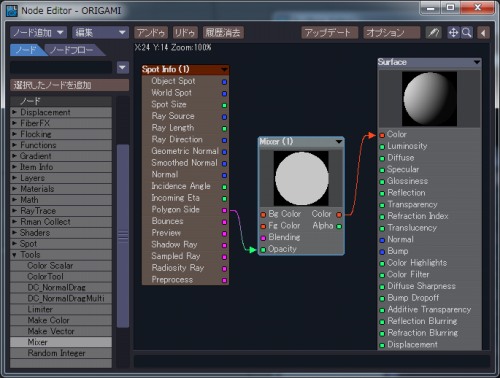Collapse the Tools tree category
Viewport: 500px width, 378px height.
14,255
